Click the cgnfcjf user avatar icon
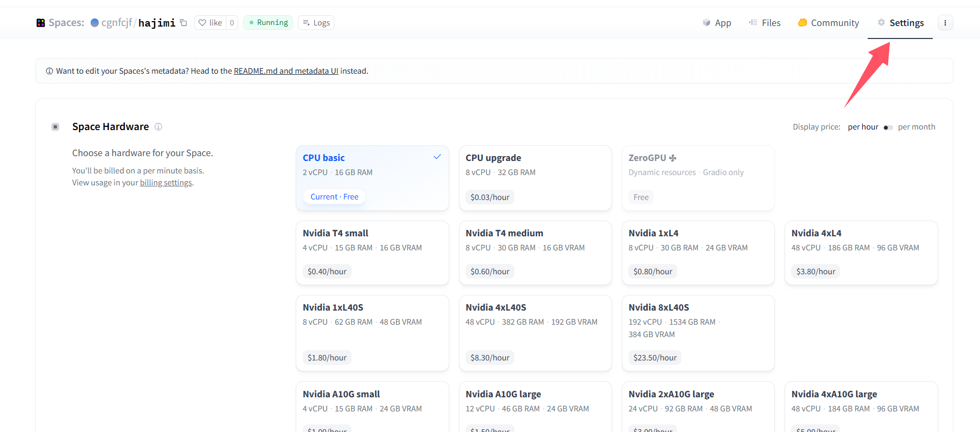This screenshot has width=980, height=432. tap(94, 23)
